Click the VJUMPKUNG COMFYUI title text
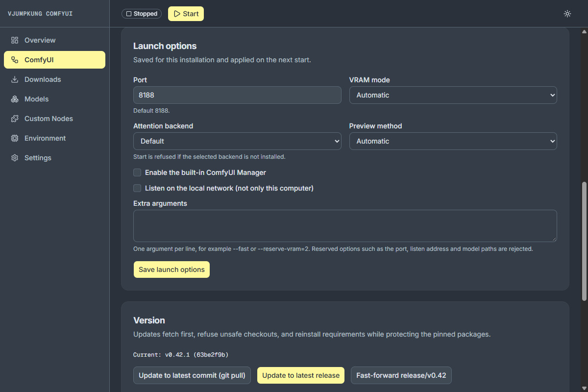Image resolution: width=588 pixels, height=392 pixels. (40, 14)
